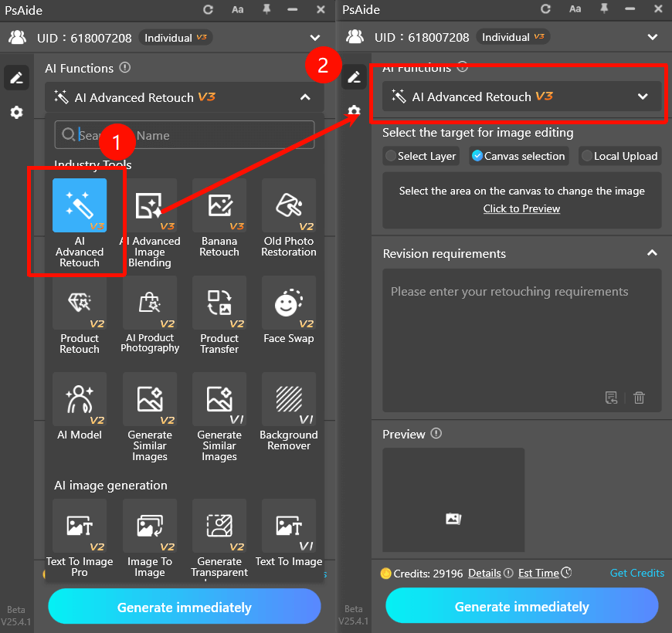
Task: Choose the Select Layer option
Action: (421, 156)
